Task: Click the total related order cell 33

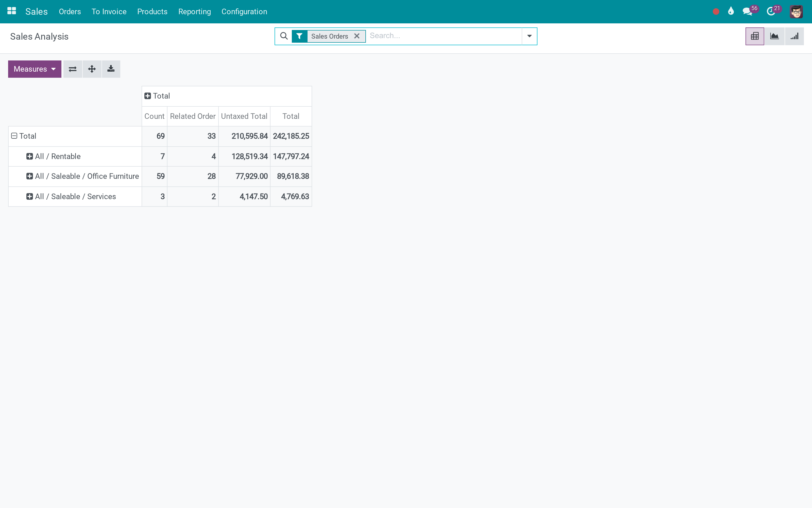Action: click(193, 136)
